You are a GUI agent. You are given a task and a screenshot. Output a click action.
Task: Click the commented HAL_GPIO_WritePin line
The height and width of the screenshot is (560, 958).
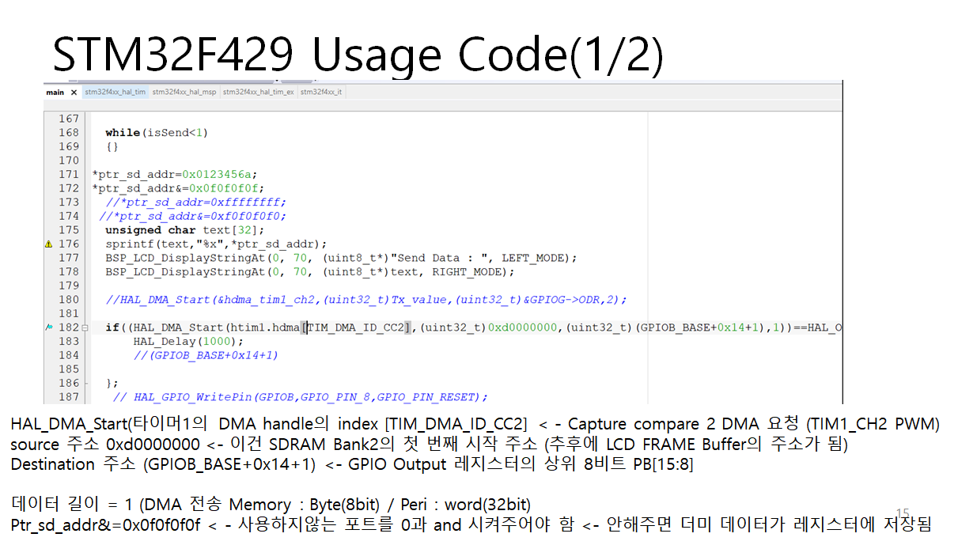[301, 397]
